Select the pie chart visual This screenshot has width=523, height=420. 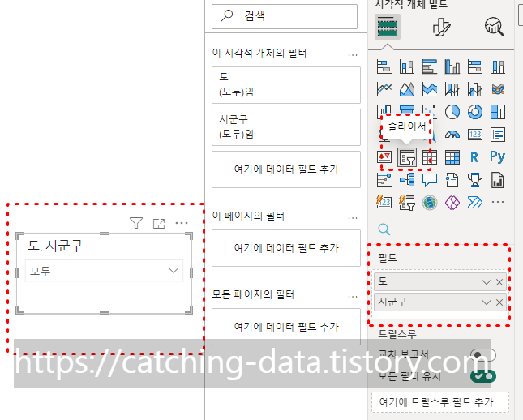tap(452, 112)
